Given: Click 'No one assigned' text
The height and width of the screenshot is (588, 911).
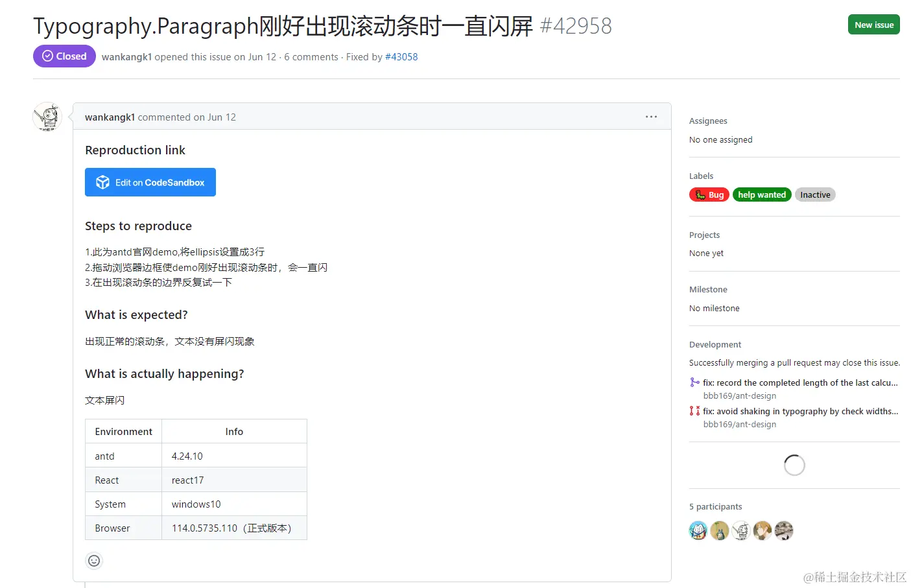Looking at the screenshot, I should (x=720, y=140).
